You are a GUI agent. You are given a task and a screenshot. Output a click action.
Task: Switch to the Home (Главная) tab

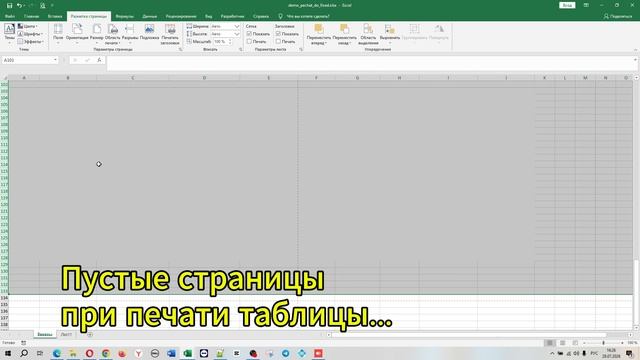click(x=31, y=16)
